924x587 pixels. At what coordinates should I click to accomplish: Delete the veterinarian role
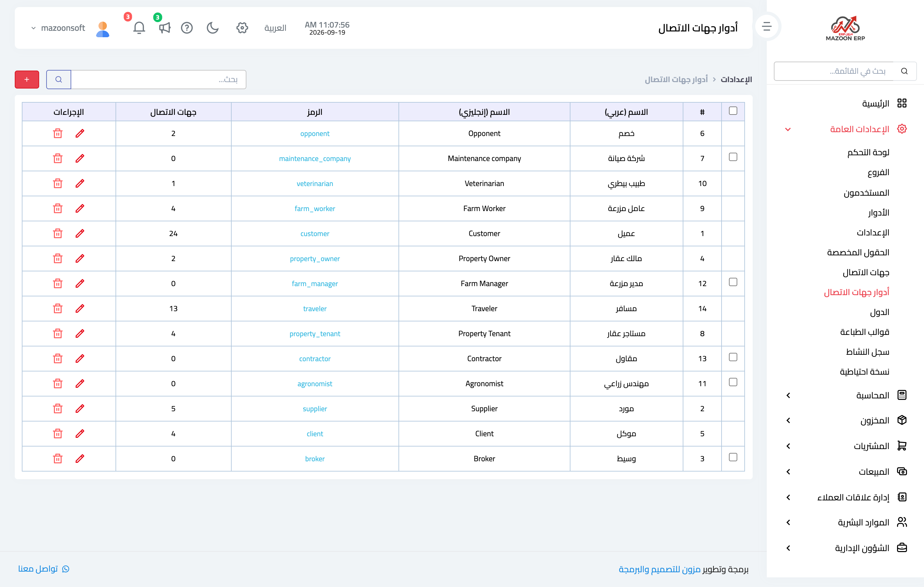tap(57, 183)
